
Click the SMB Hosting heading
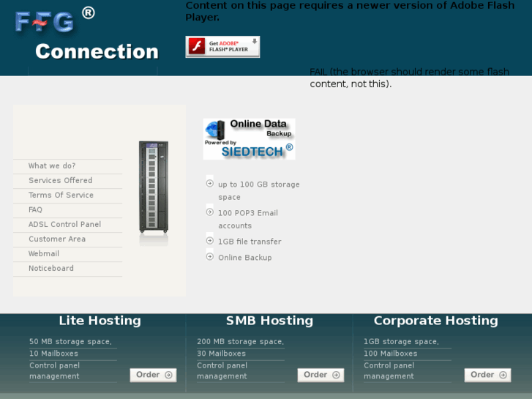coord(270,321)
